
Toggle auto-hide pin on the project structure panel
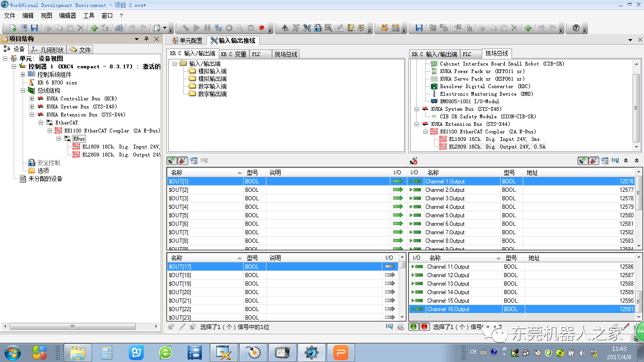click(x=146, y=39)
